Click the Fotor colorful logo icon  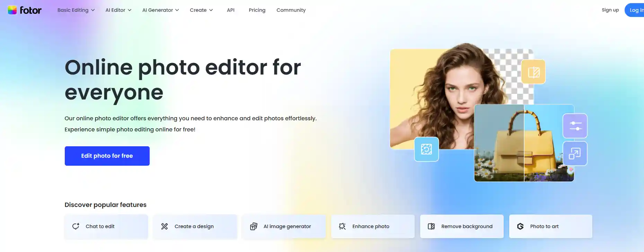coord(12,10)
